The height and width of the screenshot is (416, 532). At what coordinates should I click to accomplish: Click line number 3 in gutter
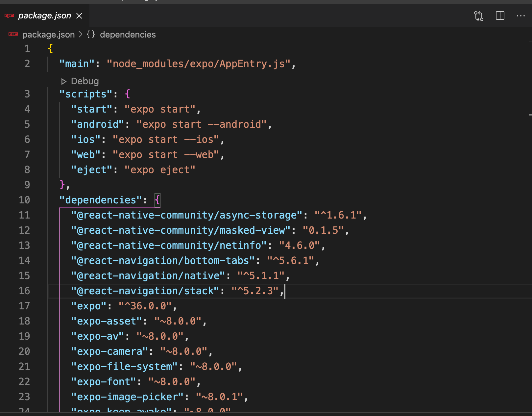[x=27, y=94]
